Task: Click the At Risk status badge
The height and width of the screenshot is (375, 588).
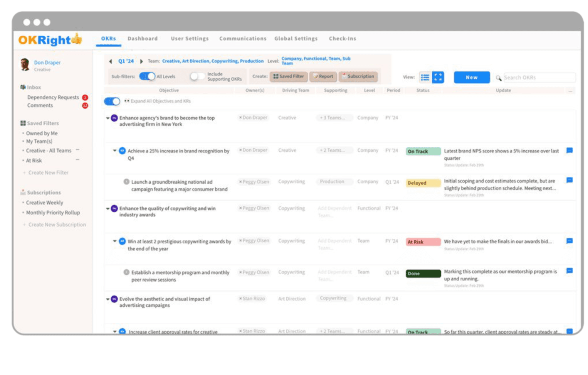Action: 423,242
